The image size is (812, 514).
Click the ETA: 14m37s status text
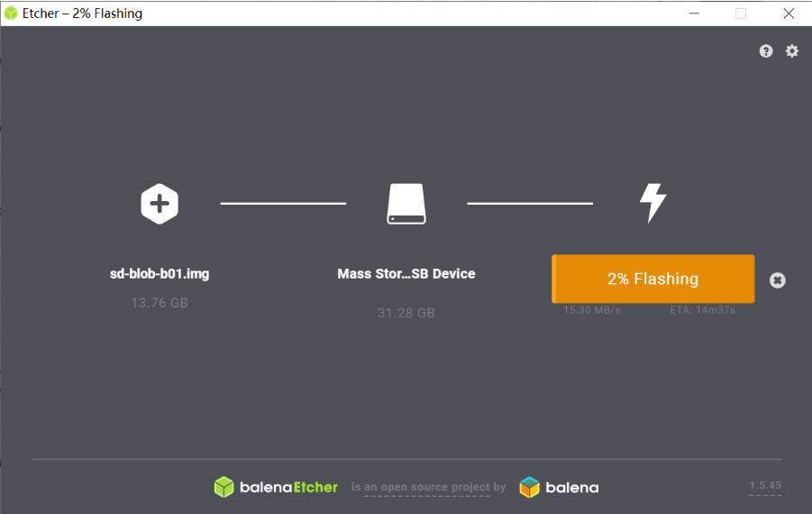(x=703, y=310)
